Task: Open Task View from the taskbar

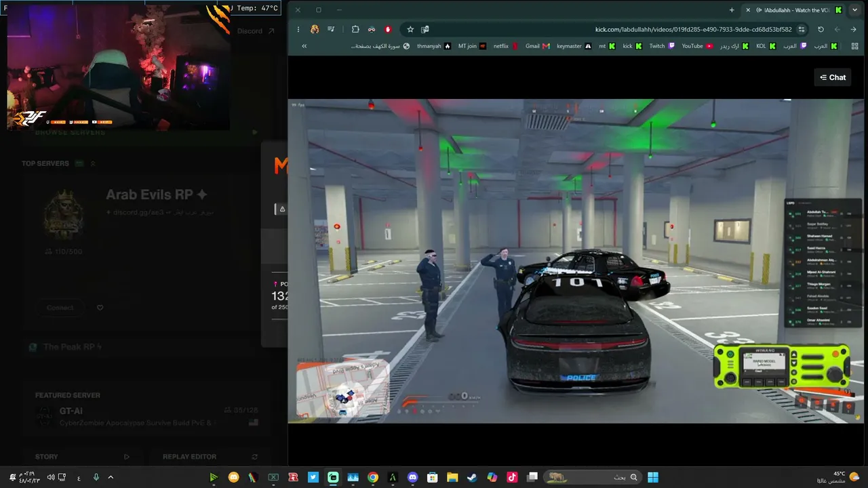Action: click(x=532, y=477)
